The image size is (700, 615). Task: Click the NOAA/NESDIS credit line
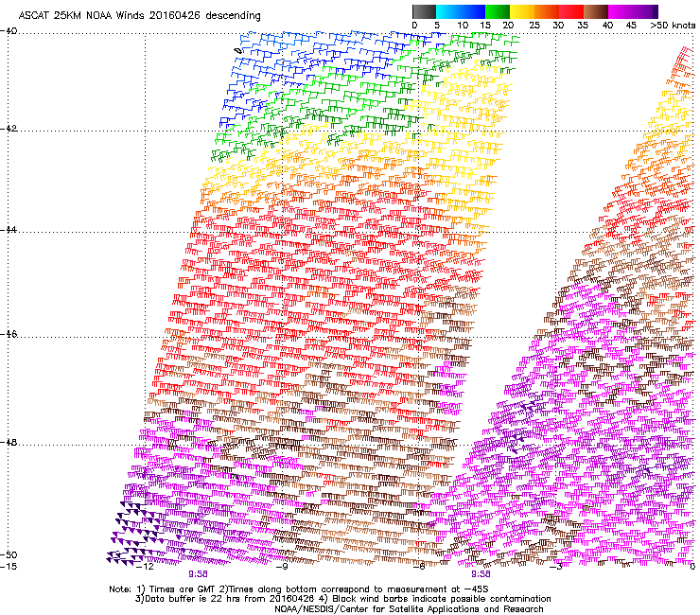pos(409,609)
